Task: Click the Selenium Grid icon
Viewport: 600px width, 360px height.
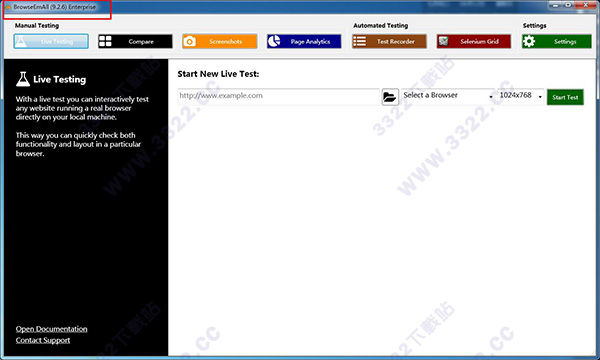Action: point(443,41)
